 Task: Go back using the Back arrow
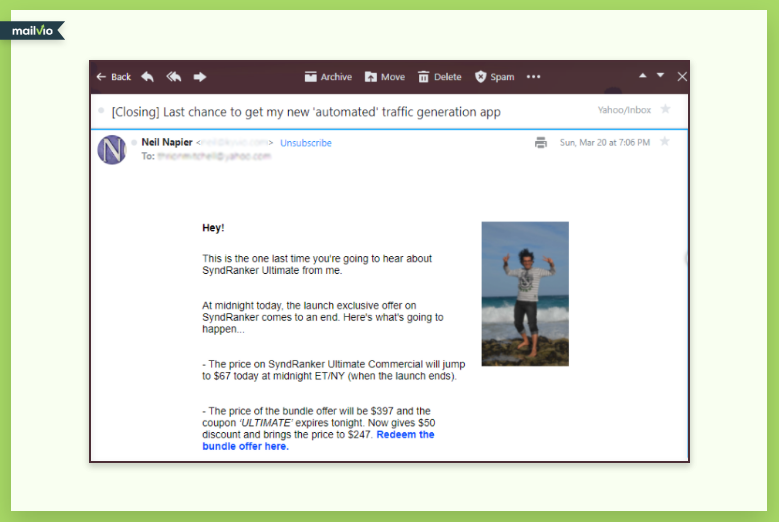tap(113, 77)
